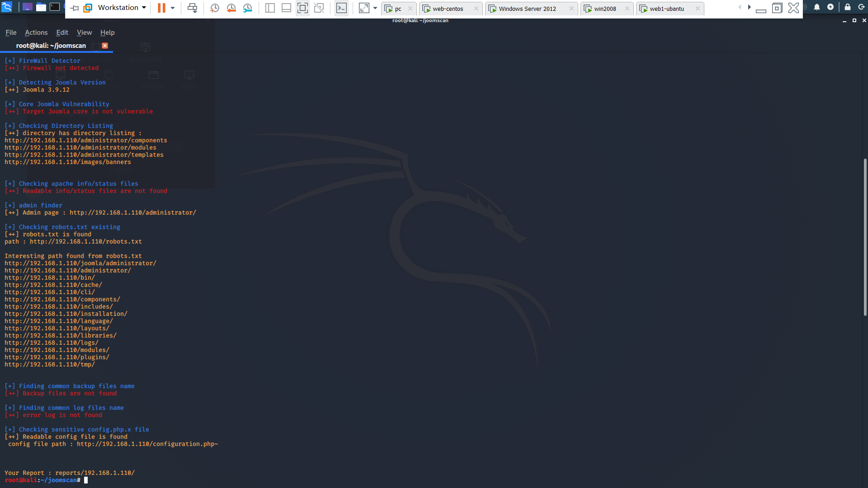This screenshot has height=488, width=868.
Task: Open the terminal File menu
Action: coord(11,33)
